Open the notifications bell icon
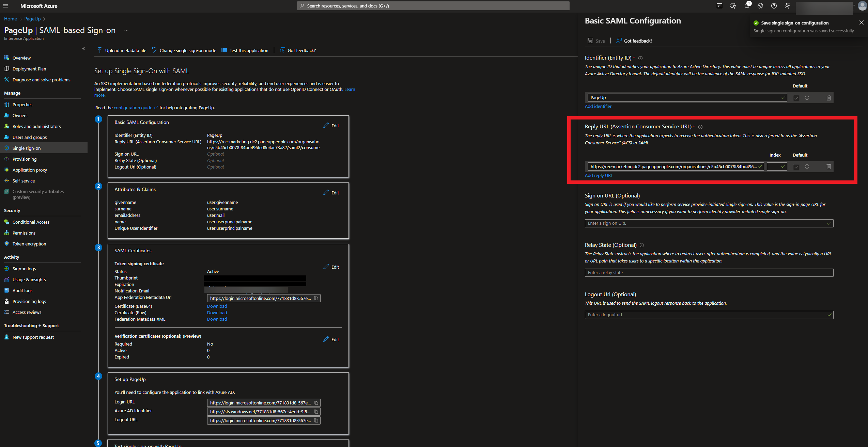Screen dimensions: 868x447 [746, 6]
